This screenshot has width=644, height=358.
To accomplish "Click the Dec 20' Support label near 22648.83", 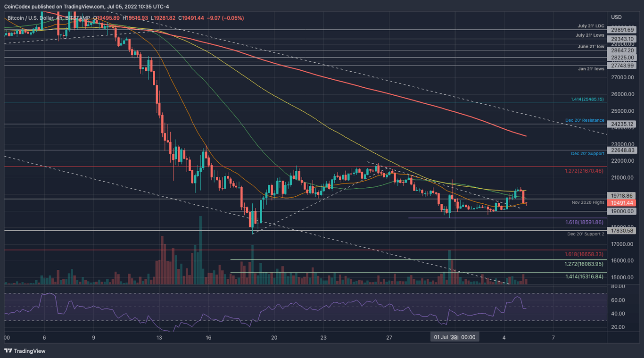I will (587, 154).
